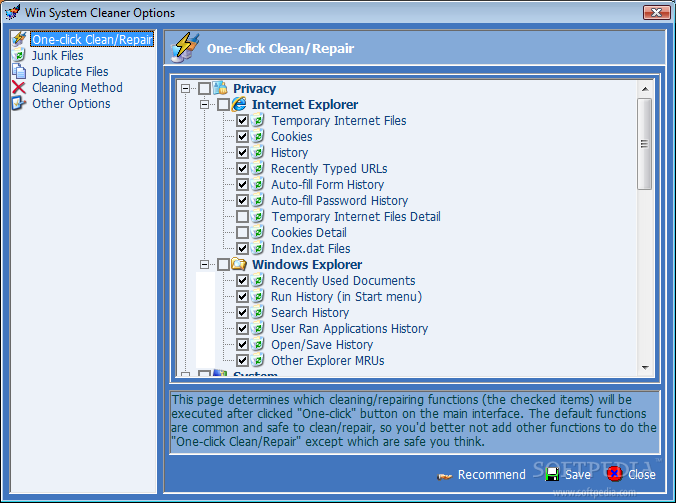Image resolution: width=676 pixels, height=503 pixels.
Task: Click recycle icon beside Other Explorer MRUs
Action: 257,360
